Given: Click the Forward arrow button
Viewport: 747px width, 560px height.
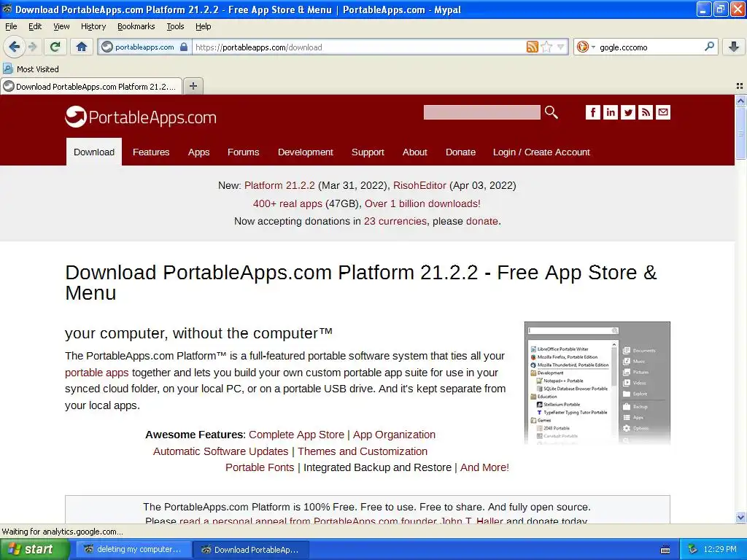Looking at the screenshot, I should 33,47.
